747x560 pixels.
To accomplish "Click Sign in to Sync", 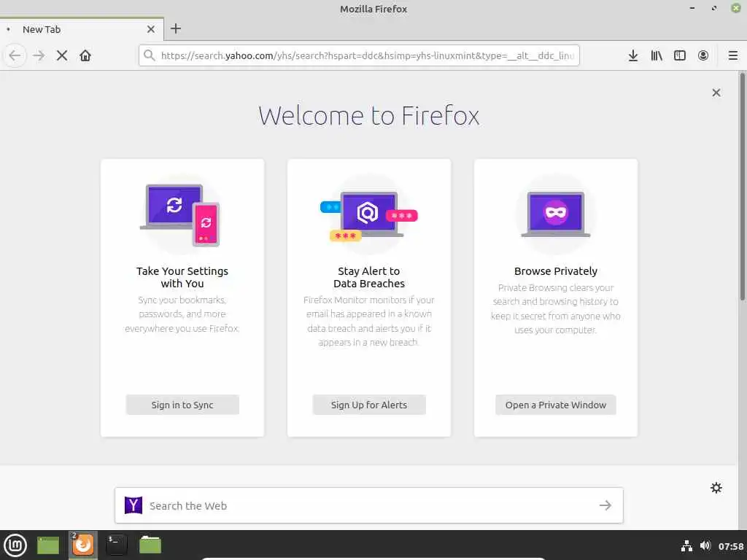I will [x=182, y=405].
